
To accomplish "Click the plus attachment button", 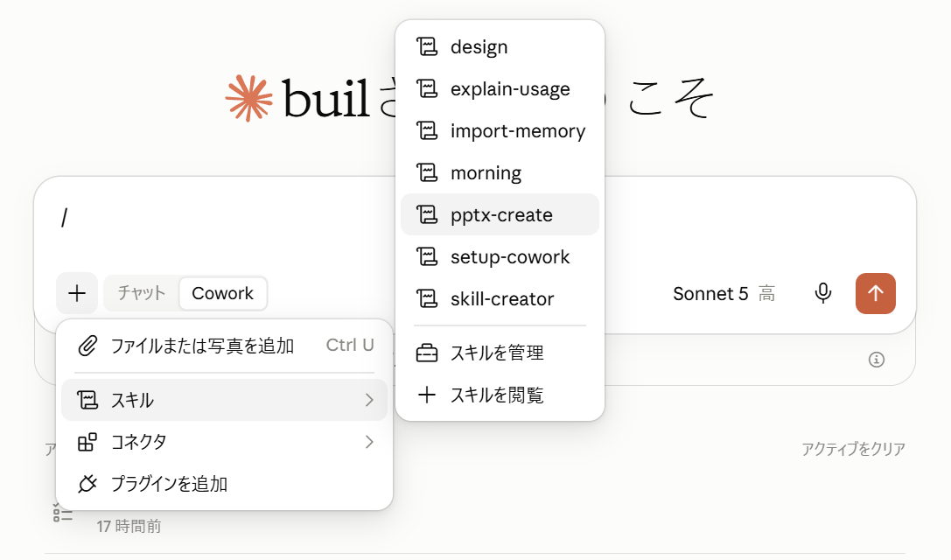I will (x=77, y=294).
